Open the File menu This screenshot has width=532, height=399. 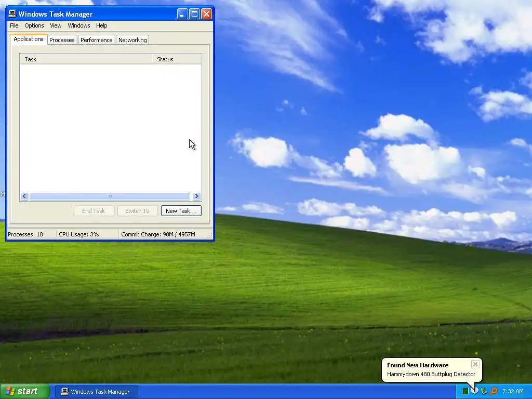click(14, 25)
